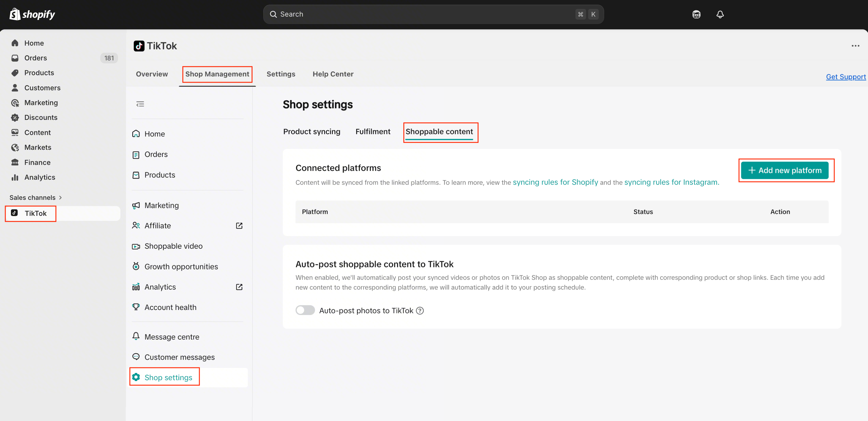Click the Customer messages chat icon

pyautogui.click(x=136, y=356)
